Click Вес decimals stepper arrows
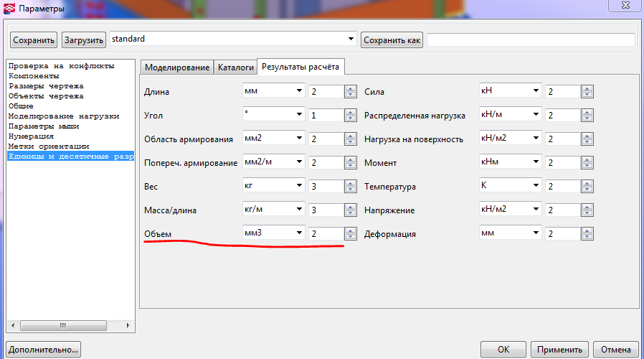 (351, 186)
